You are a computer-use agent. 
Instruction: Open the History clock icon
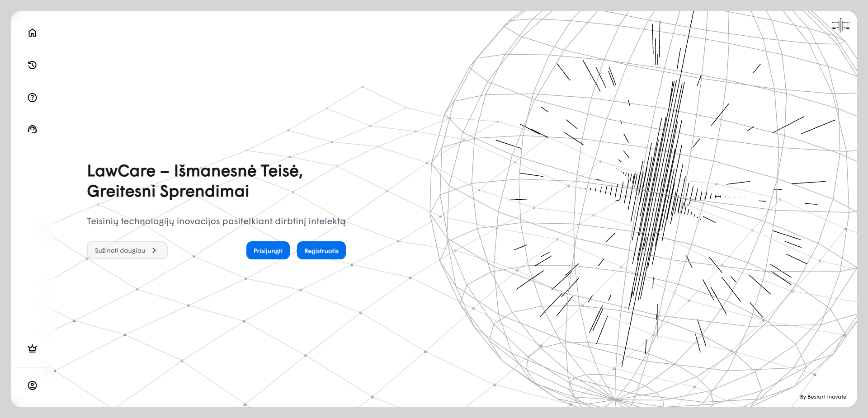(x=32, y=65)
